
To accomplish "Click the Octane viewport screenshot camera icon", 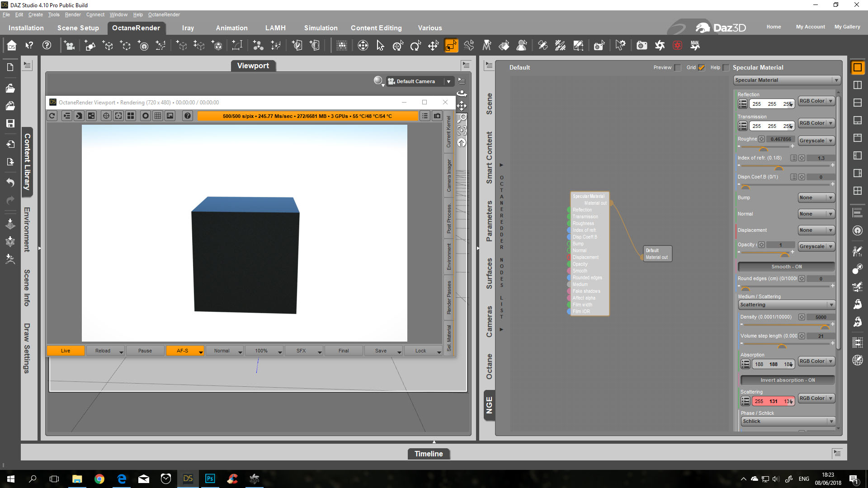I will [x=437, y=116].
